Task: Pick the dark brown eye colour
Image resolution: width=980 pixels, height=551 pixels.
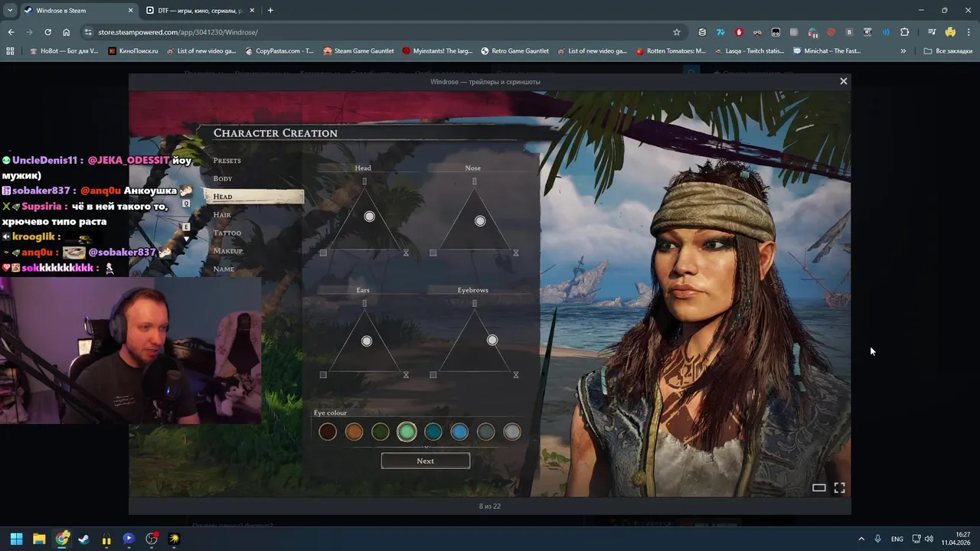Action: coord(328,432)
